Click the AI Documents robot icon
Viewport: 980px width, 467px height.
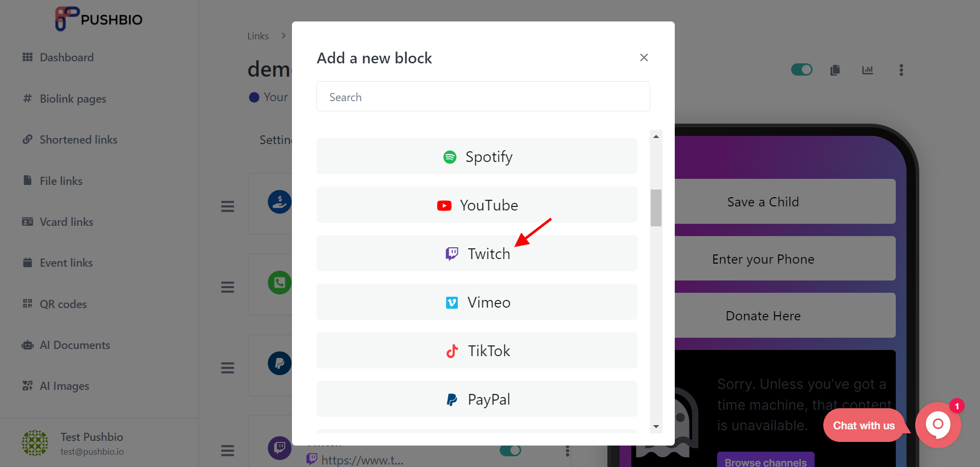tap(28, 345)
